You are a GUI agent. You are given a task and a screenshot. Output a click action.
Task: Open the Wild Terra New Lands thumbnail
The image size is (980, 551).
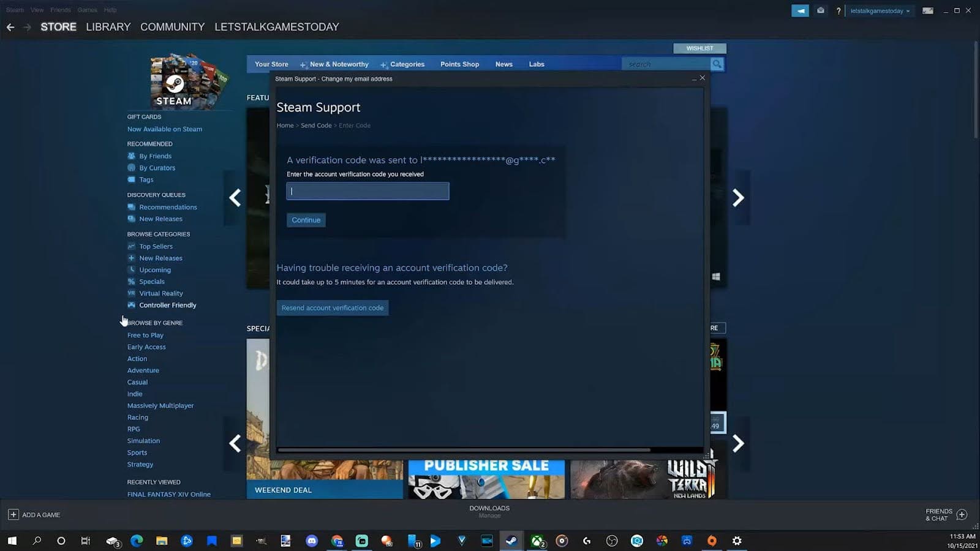[x=648, y=479]
